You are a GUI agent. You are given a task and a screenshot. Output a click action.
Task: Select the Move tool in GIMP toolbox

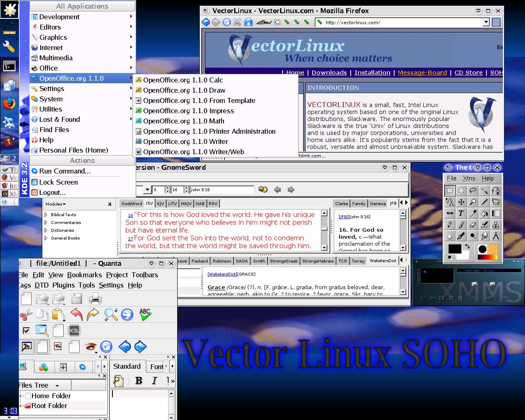(x=461, y=202)
